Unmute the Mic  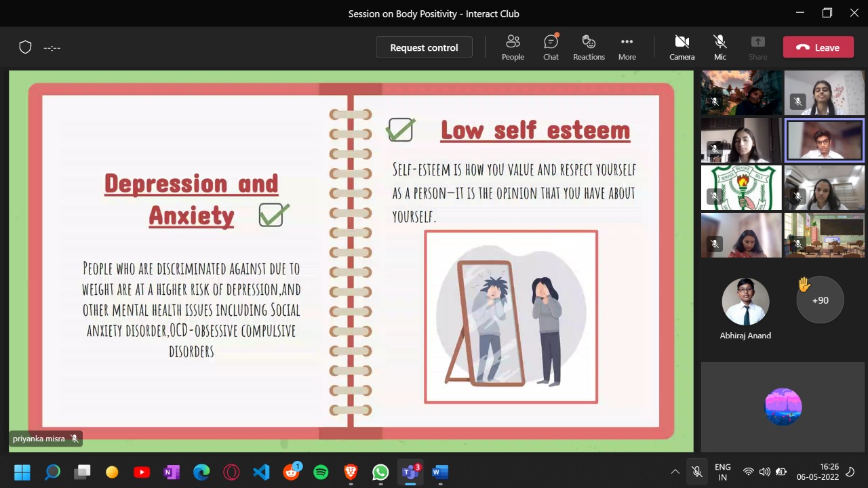pyautogui.click(x=719, y=47)
